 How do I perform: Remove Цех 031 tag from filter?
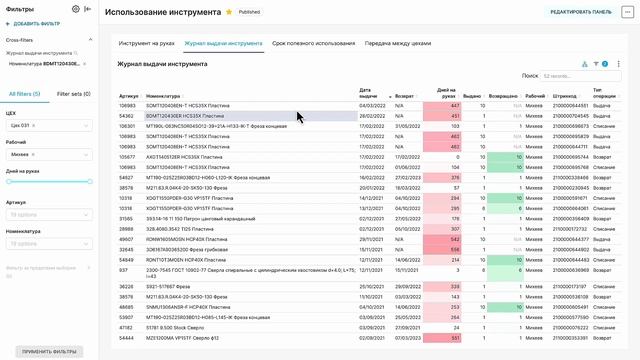pyautogui.click(x=33, y=126)
